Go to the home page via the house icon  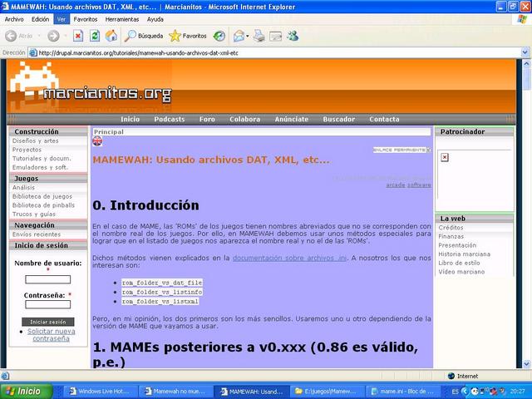click(111, 36)
